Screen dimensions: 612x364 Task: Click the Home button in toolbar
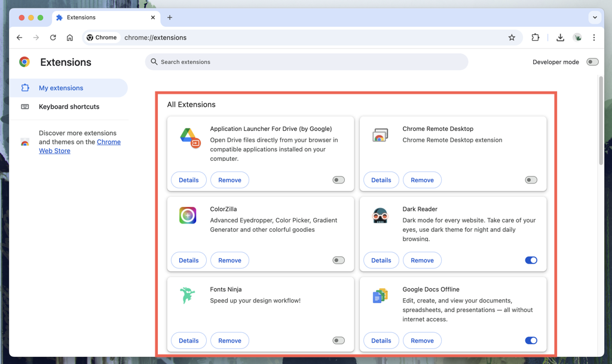70,38
